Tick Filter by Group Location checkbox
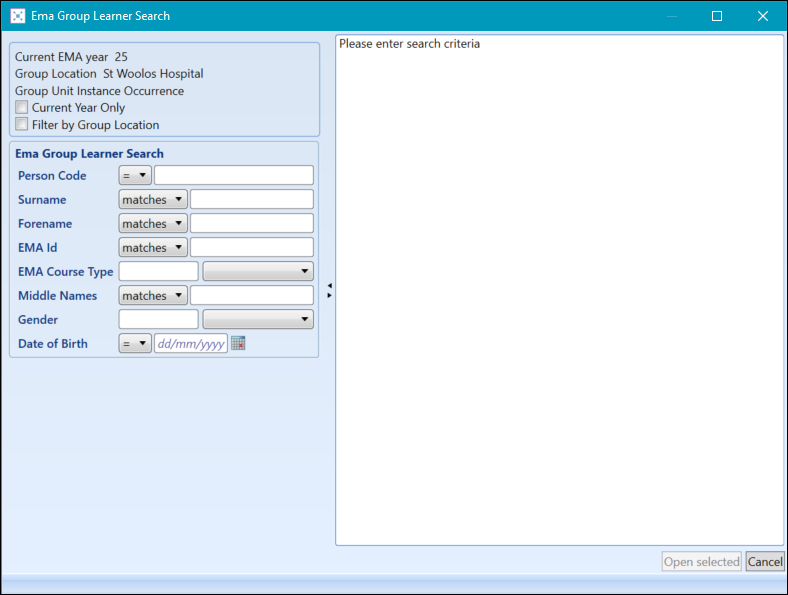The height and width of the screenshot is (595, 788). [x=22, y=124]
